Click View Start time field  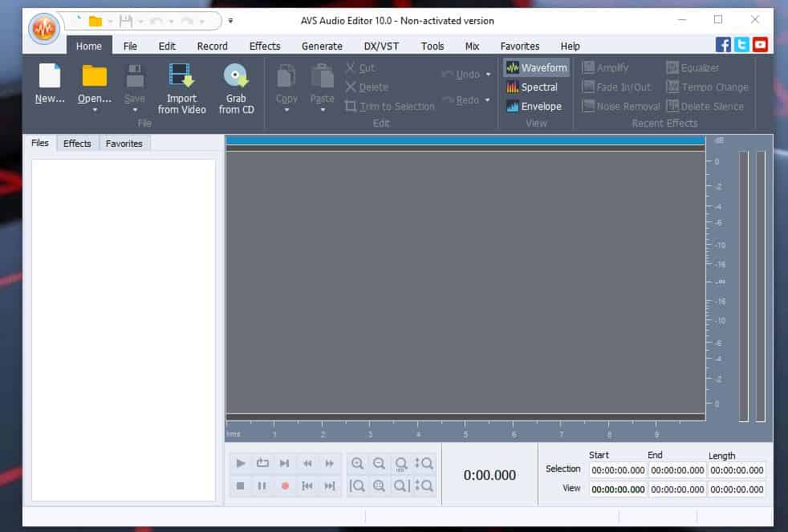(x=618, y=489)
